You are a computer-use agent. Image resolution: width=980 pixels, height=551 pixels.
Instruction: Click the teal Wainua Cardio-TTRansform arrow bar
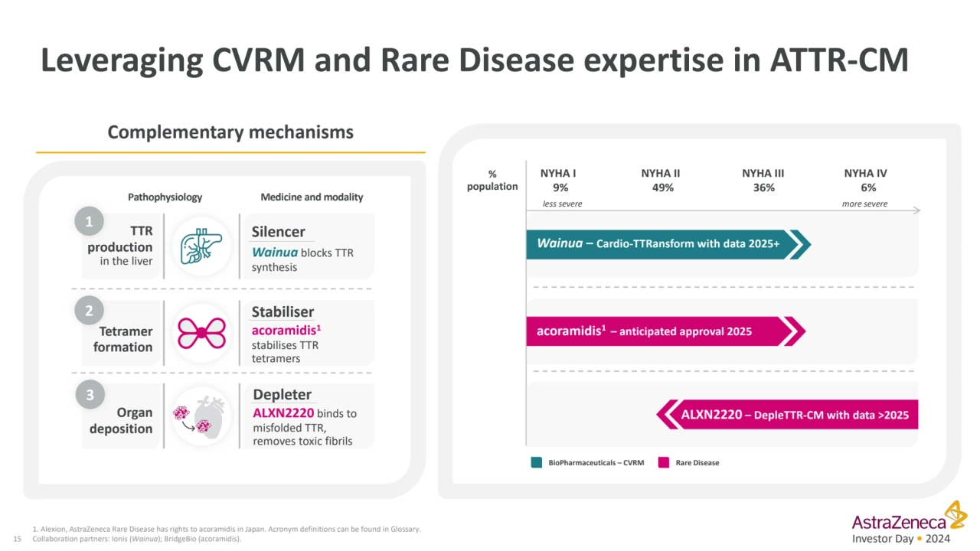pos(668,244)
